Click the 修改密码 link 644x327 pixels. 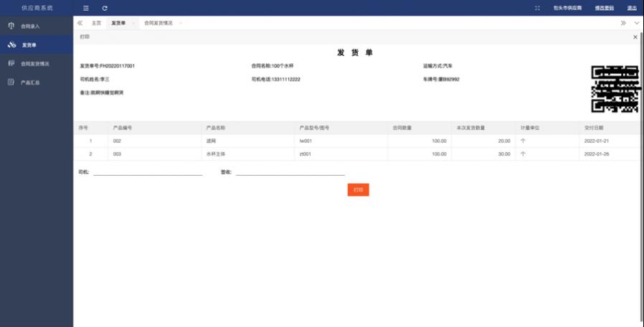[x=605, y=8]
